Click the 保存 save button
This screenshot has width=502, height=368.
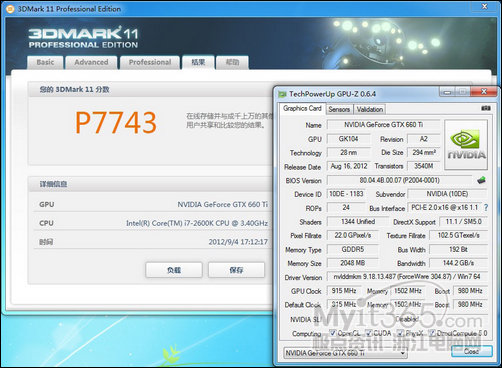(x=236, y=270)
